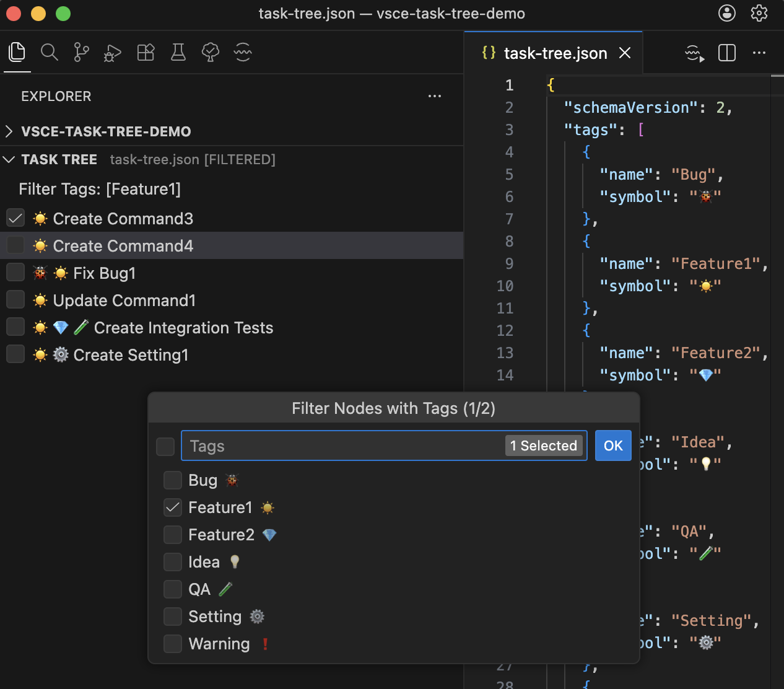The image size is (784, 689).
Task: Select the Update Command1 tree row
Action: point(232,300)
